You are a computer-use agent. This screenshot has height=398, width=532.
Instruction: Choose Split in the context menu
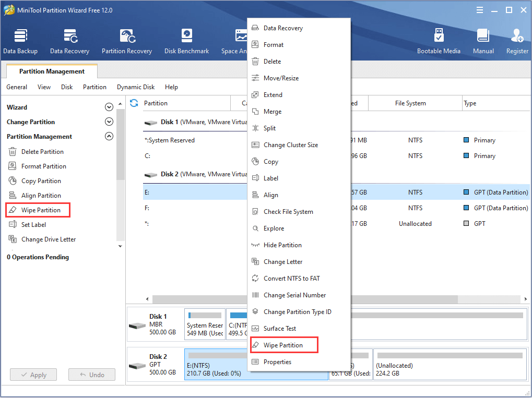coord(299,128)
